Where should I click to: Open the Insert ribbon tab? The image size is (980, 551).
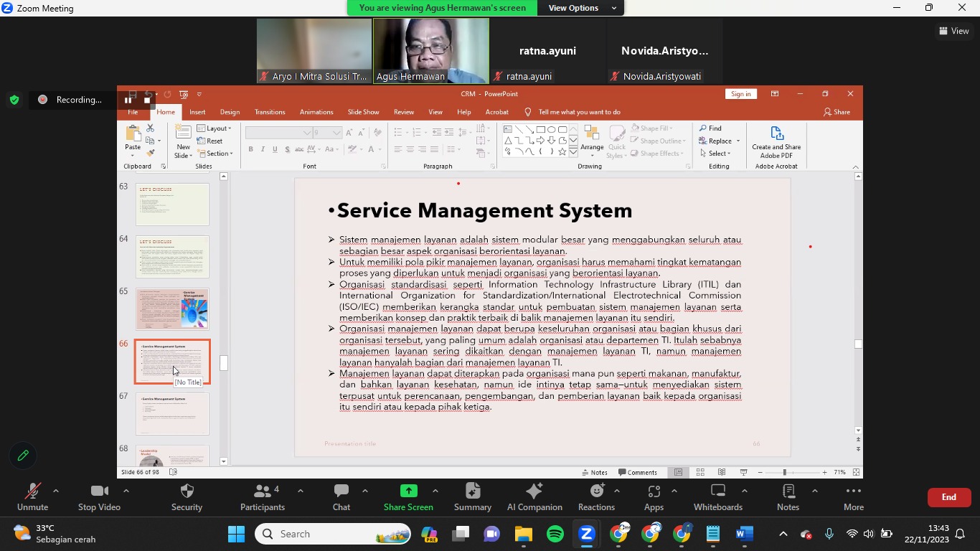(197, 112)
